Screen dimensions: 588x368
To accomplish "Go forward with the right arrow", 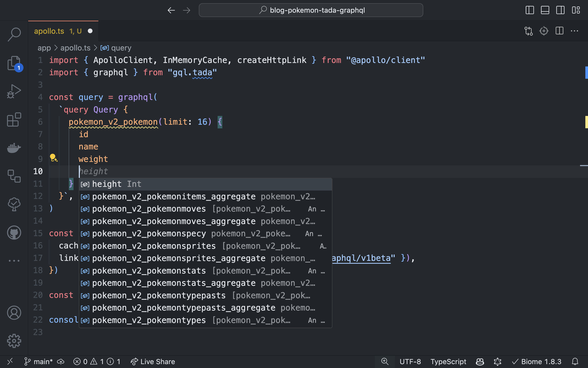I will tap(187, 10).
